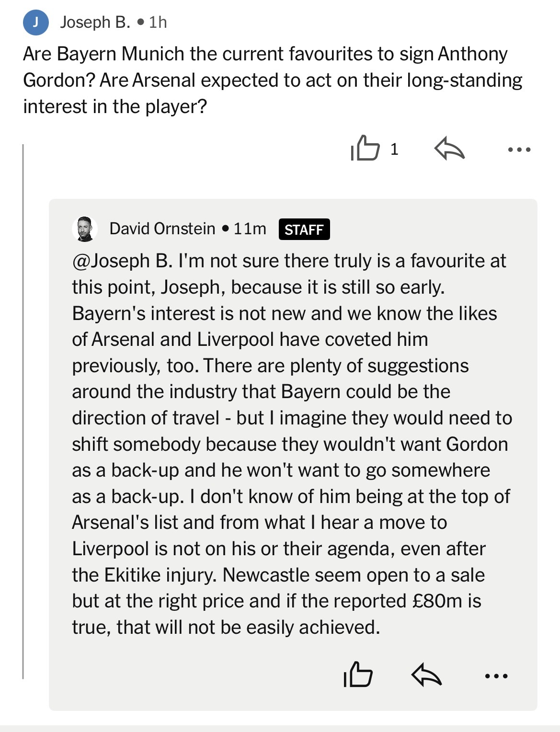Like Joseph B.'s question with thumbs-up
560x732 pixels.
coord(365,149)
